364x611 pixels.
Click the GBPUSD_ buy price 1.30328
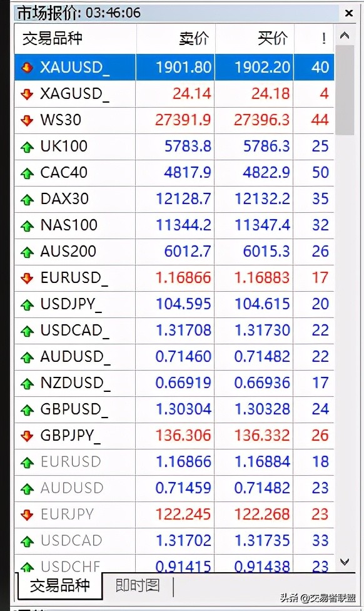263,409
